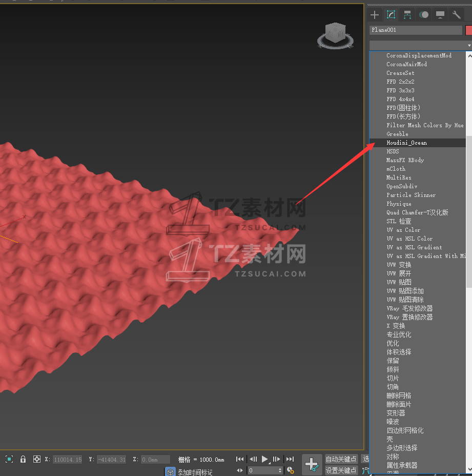This screenshot has width=472, height=476.
Task: Click the 自动关键点 auto key button
Action: pos(341,459)
